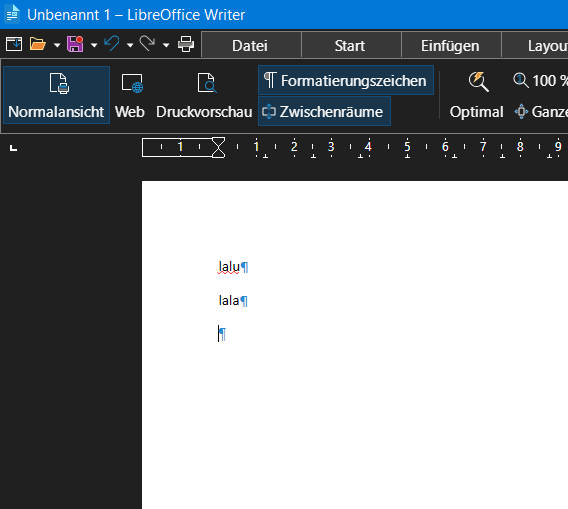Toggle Normalansicht view mode
568x509 pixels.
point(56,95)
